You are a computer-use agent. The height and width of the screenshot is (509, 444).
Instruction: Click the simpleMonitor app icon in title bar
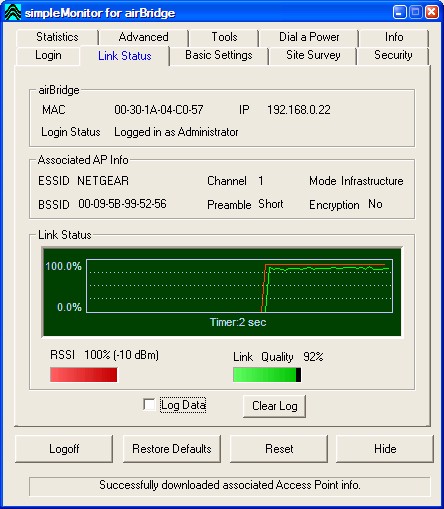[x=13, y=12]
